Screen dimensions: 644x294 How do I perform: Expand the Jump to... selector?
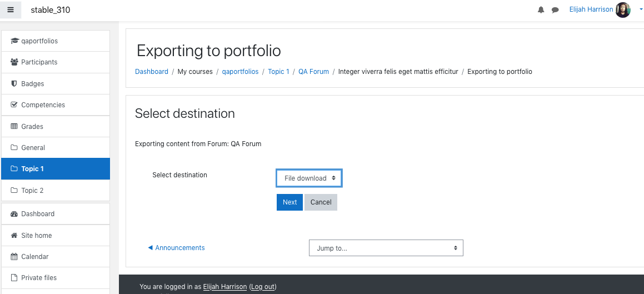[x=386, y=248]
